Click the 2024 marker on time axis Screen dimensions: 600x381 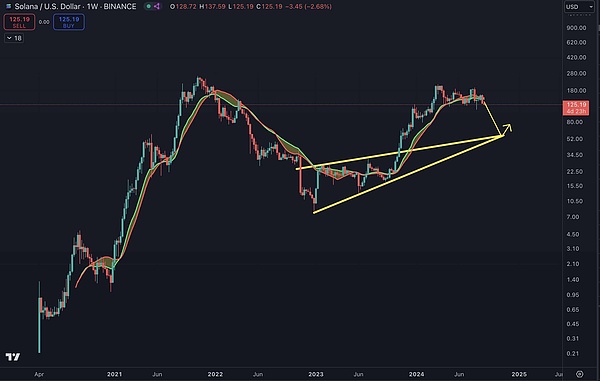(x=416, y=374)
